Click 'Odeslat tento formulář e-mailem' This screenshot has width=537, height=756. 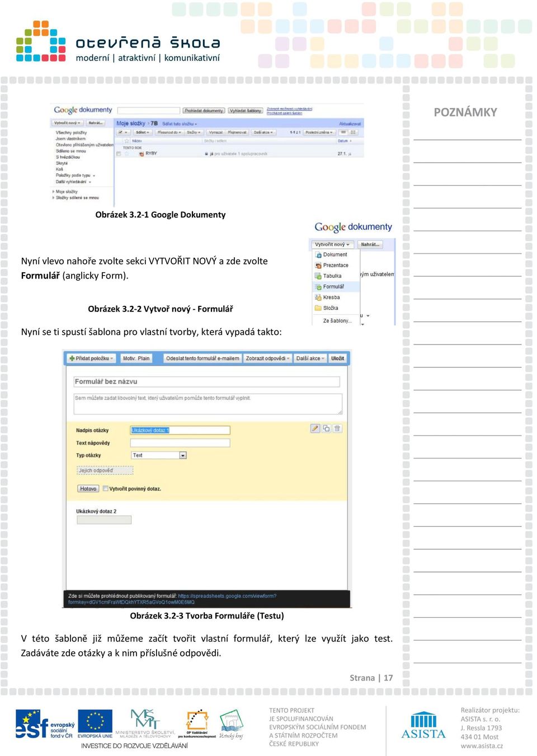202,358
